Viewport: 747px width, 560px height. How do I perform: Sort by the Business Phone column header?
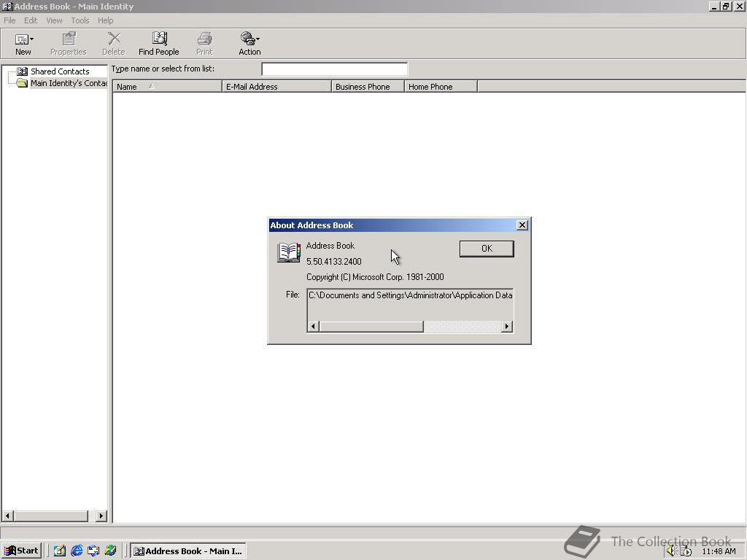[368, 87]
